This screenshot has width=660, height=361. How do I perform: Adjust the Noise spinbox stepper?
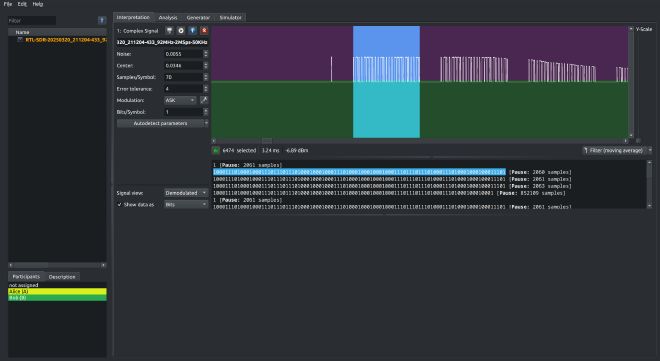tap(205, 54)
